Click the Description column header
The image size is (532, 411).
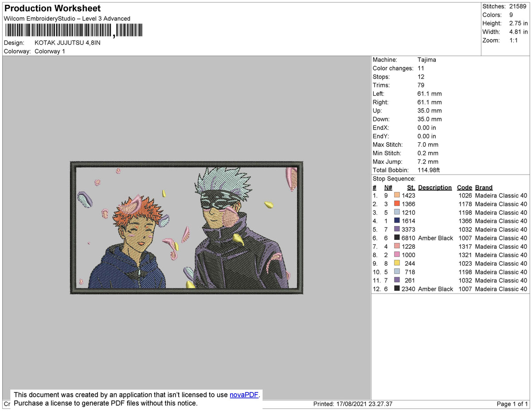[x=434, y=187]
